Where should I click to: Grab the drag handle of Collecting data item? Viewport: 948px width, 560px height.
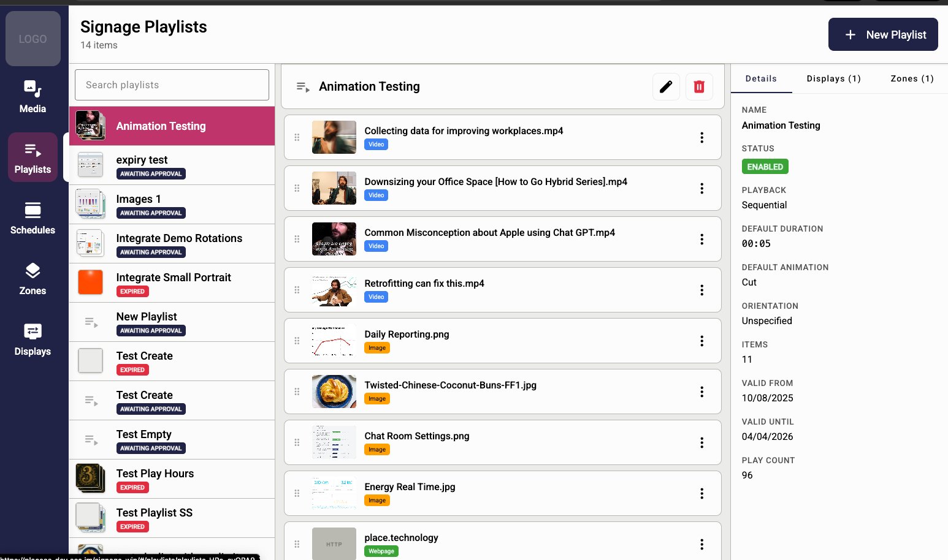(297, 137)
